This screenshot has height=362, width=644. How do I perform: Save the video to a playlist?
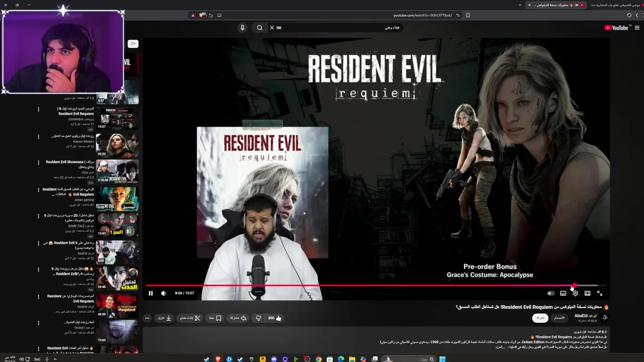[215, 318]
